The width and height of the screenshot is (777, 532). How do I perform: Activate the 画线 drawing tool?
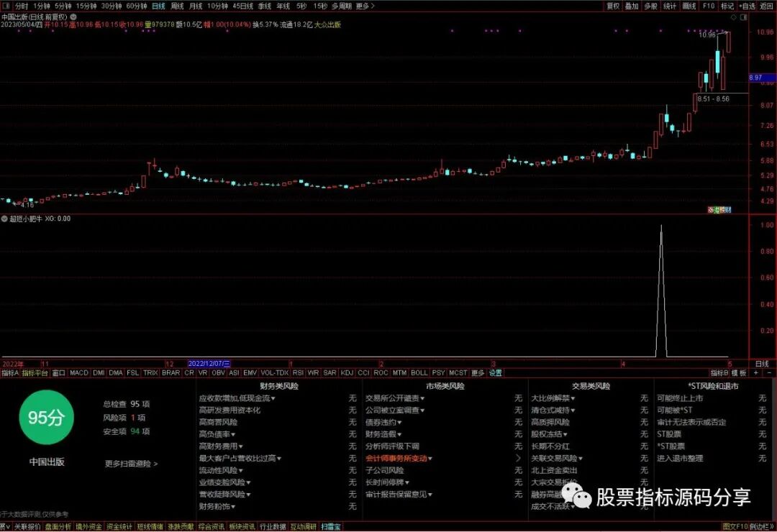(689, 6)
